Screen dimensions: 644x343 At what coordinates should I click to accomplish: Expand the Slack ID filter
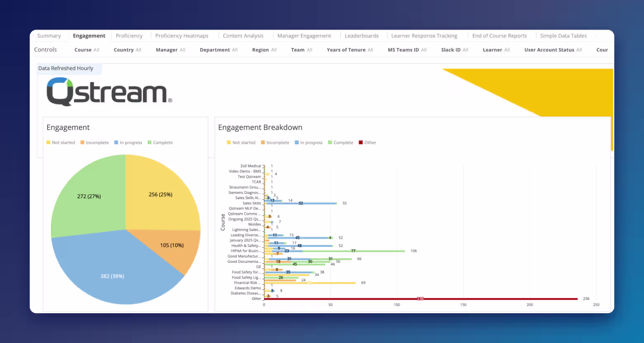click(455, 50)
